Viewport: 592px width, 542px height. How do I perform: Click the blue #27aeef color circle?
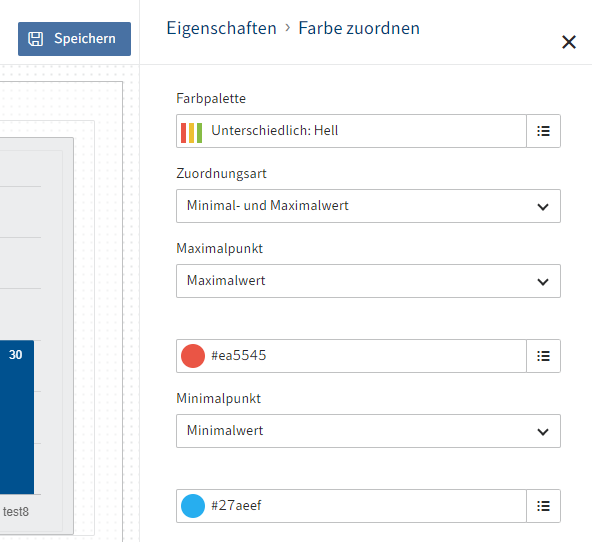coord(193,506)
